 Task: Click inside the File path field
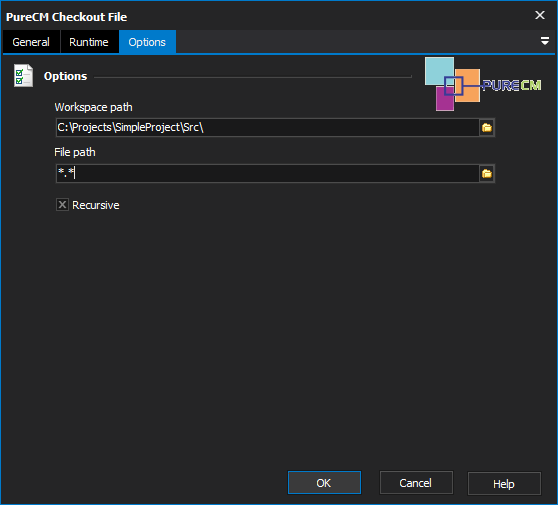[267, 174]
